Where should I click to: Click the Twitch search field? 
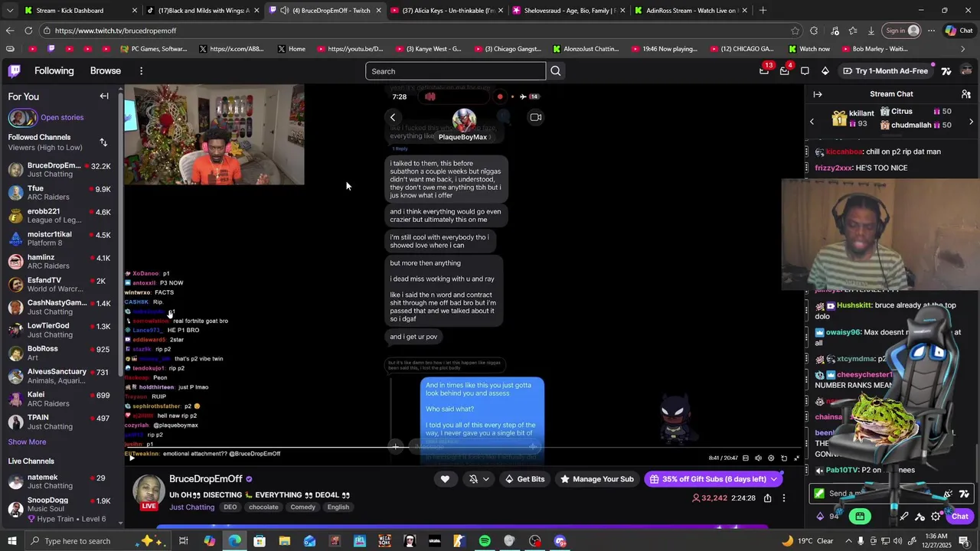click(x=456, y=71)
